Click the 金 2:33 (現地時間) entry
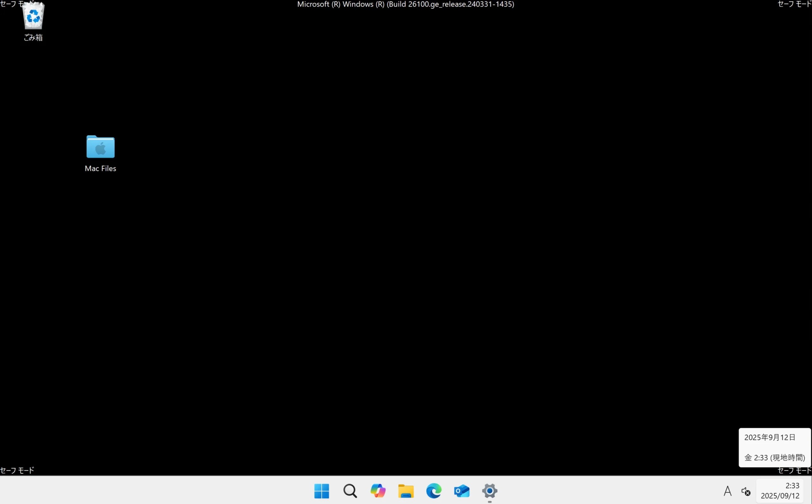The image size is (812, 504). tap(774, 457)
